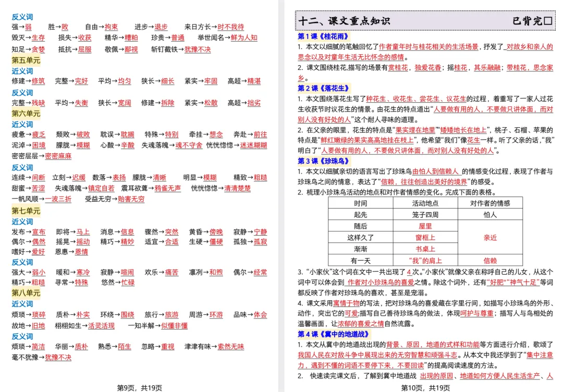563x392 pixels.
Task: Click the red table cell 亲近
Action: coord(490,238)
